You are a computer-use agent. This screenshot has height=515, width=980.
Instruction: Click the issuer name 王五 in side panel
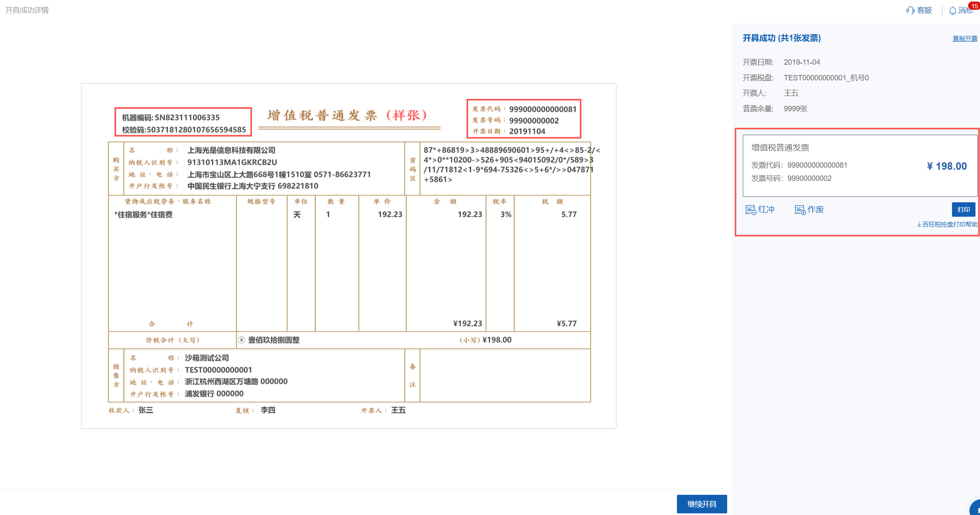tap(791, 93)
